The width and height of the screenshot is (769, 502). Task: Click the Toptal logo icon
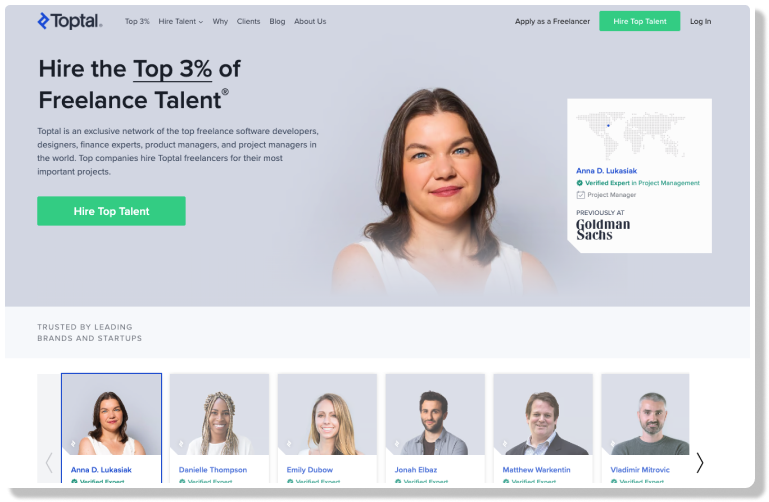point(43,21)
